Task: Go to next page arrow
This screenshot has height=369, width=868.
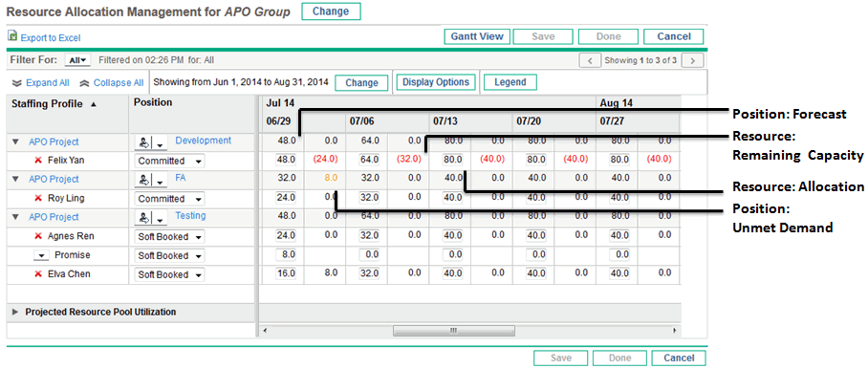Action: 693,60
